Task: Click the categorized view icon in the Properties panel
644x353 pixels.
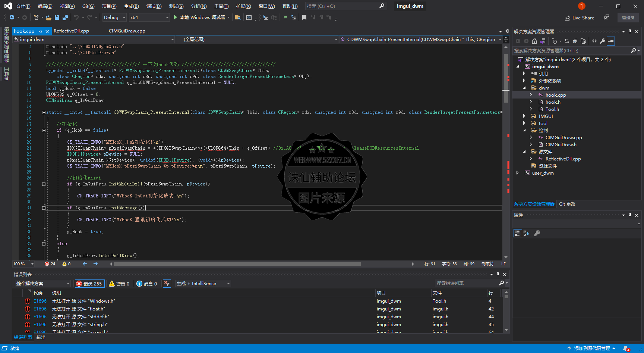Action: point(518,233)
